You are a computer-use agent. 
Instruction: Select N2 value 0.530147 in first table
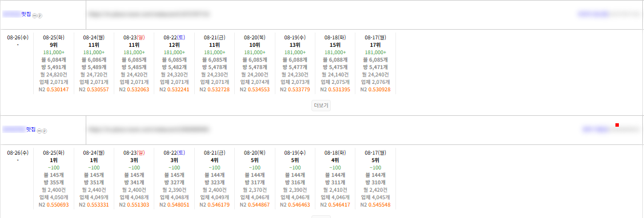pyautogui.click(x=59, y=90)
